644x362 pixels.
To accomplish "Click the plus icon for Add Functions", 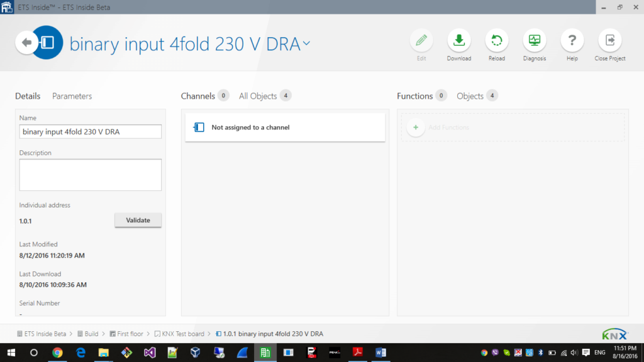I will (x=416, y=127).
